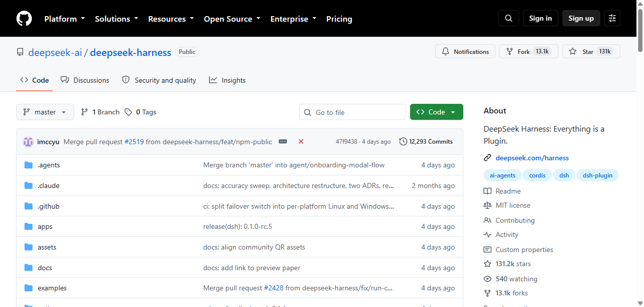Click the star icon beside 131.2k stars

click(487, 264)
